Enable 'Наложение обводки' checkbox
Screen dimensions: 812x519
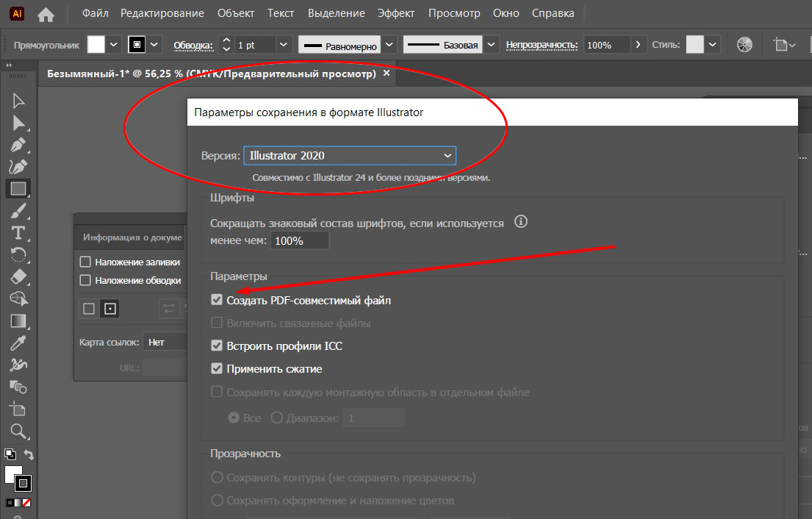click(x=85, y=280)
